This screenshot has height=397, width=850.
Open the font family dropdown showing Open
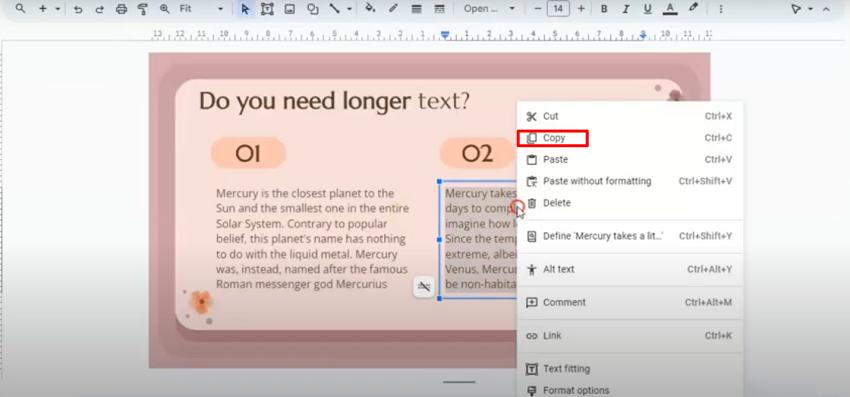point(490,9)
